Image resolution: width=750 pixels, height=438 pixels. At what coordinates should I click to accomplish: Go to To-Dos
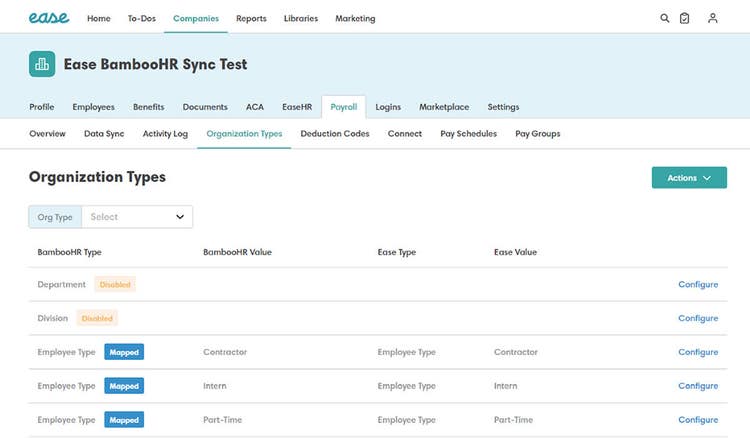coord(142,18)
